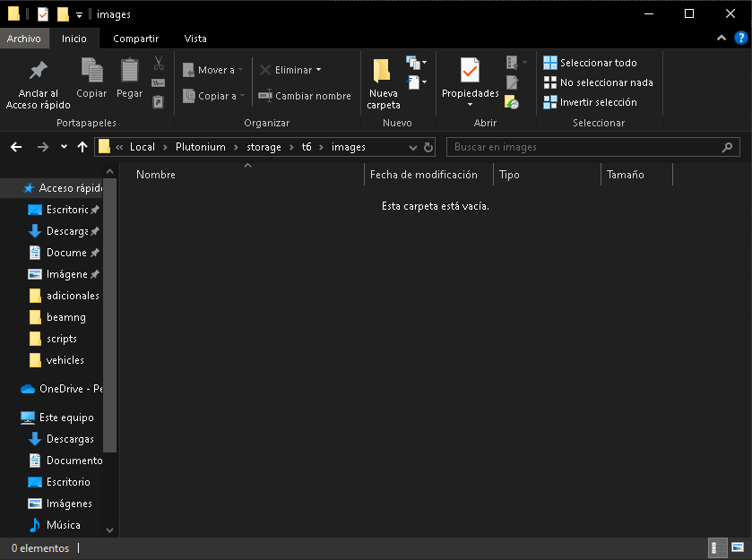Select Este equipo in navigation pane
The image size is (752, 560).
tap(57, 418)
